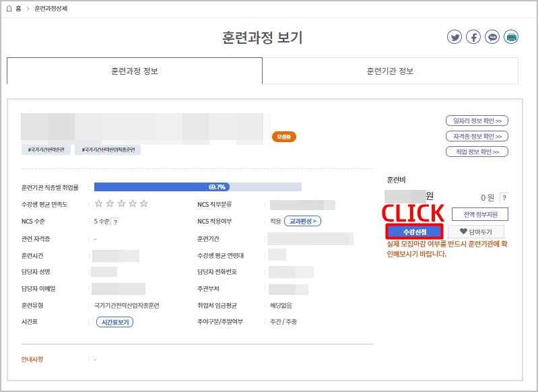This screenshot has width=538, height=392.
Task: Click the 담당자 전화번호 label
Action: [x=217, y=271]
